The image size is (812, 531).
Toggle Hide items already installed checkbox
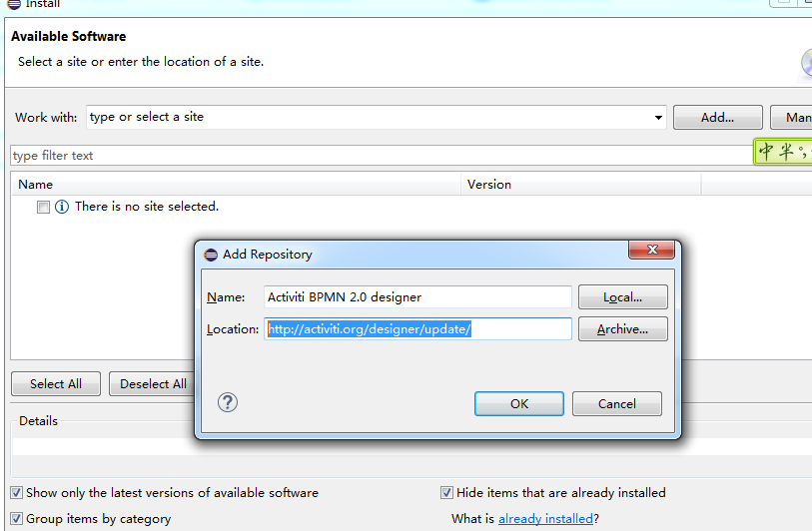pos(446,493)
